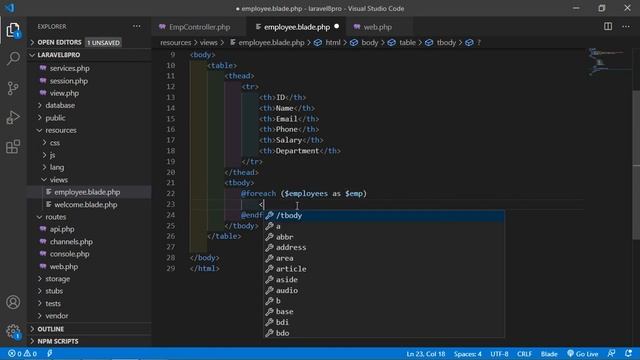640x360 pixels.
Task: Open channels.php in routes
Action: click(x=89, y=242)
